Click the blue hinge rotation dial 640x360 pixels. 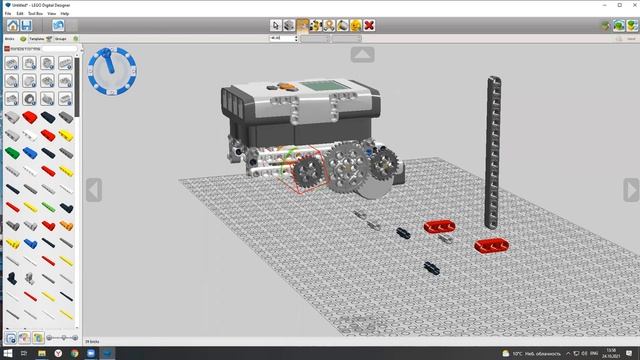(112, 71)
